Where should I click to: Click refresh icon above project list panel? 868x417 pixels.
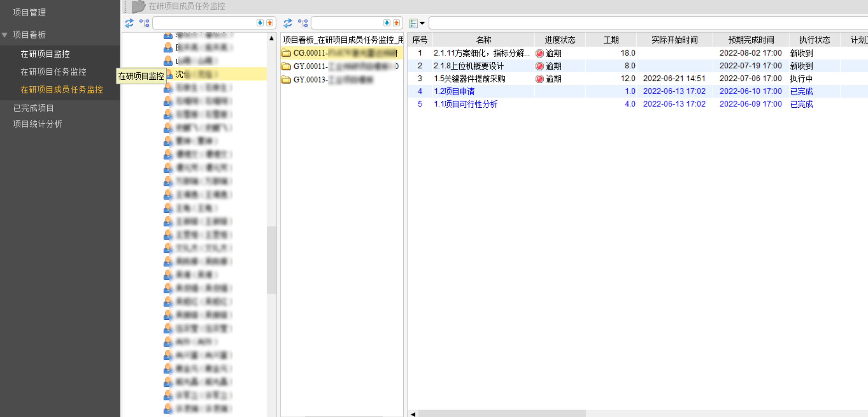pyautogui.click(x=288, y=23)
